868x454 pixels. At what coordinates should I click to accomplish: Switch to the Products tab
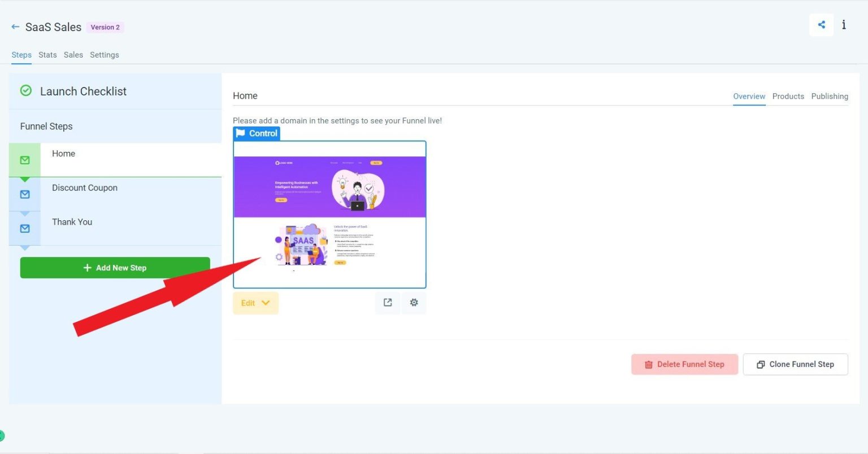tap(788, 96)
